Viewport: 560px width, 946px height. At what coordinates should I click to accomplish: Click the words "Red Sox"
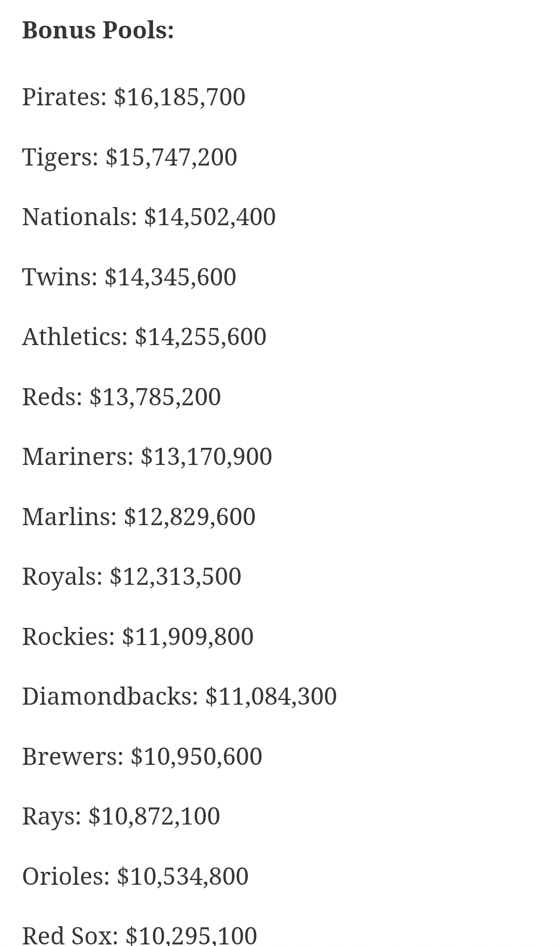tap(70, 935)
